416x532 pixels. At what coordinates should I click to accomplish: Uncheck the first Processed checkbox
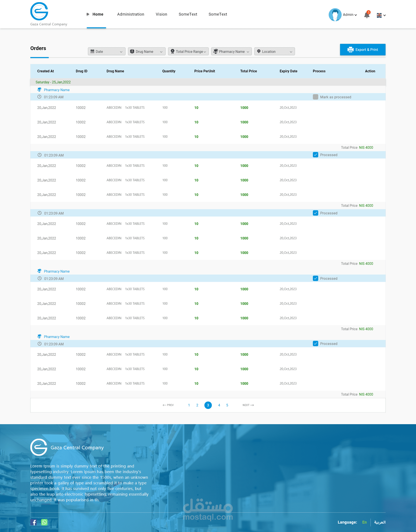tap(315, 155)
